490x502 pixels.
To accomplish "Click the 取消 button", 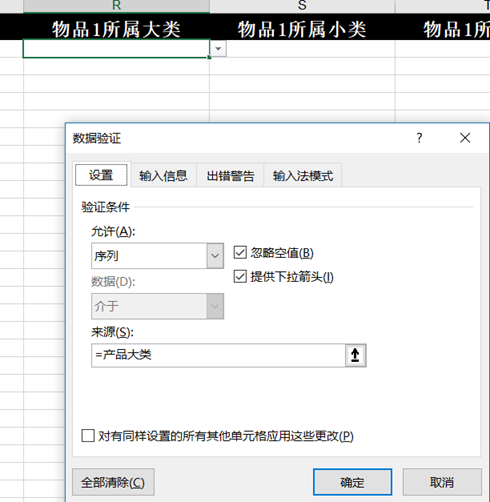I will point(442,482).
